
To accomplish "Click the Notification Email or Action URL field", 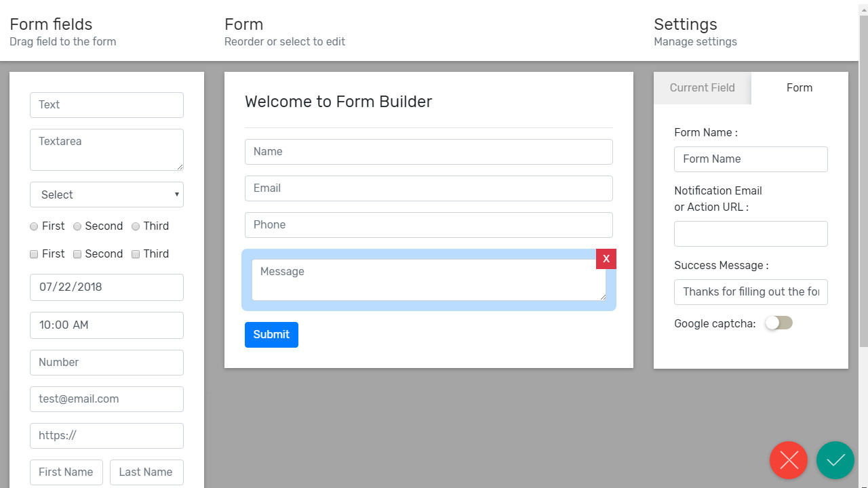I will 750,234.
